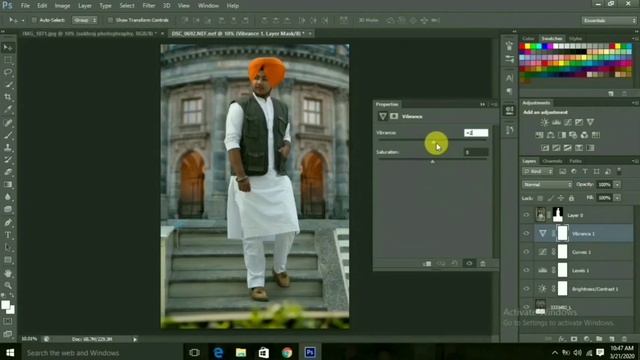Open the layer Kind filter dropdown
The height and width of the screenshot is (360, 640).
pyautogui.click(x=538, y=171)
